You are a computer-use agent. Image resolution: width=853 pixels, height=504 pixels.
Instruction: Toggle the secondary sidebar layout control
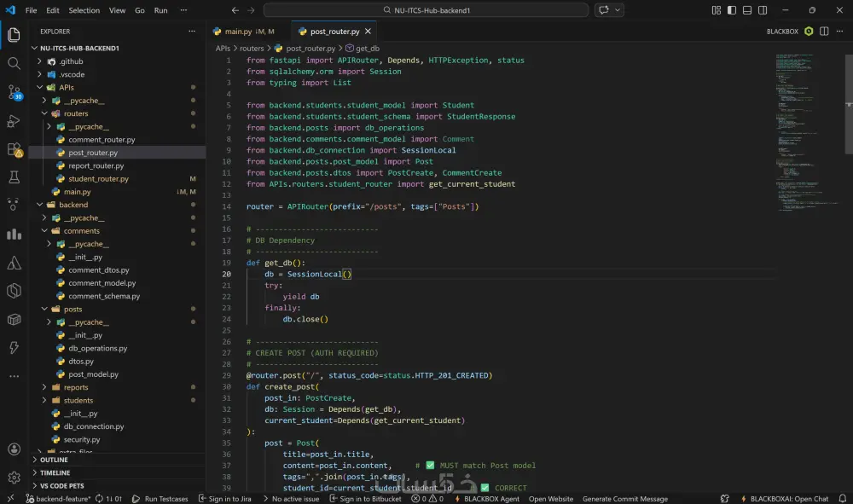(762, 10)
